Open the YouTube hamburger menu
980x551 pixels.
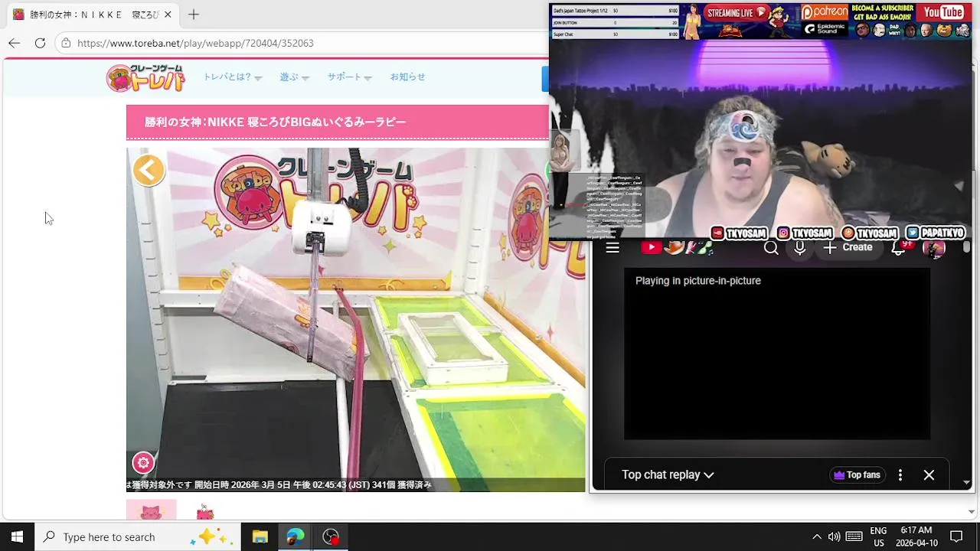pos(612,247)
